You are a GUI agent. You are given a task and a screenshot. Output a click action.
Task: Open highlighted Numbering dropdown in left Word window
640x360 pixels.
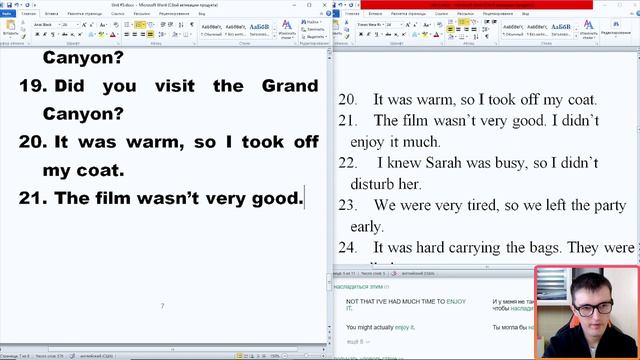point(144,25)
